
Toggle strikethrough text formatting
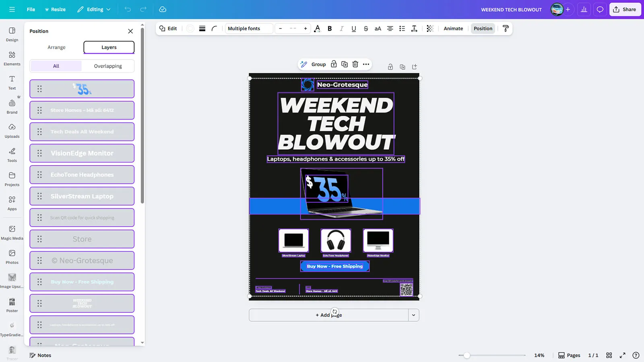tap(365, 29)
